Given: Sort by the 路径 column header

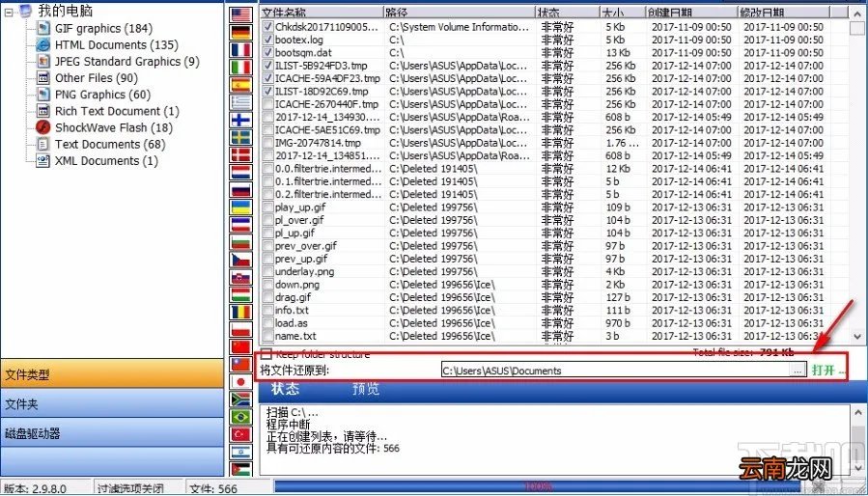Looking at the screenshot, I should [x=460, y=13].
